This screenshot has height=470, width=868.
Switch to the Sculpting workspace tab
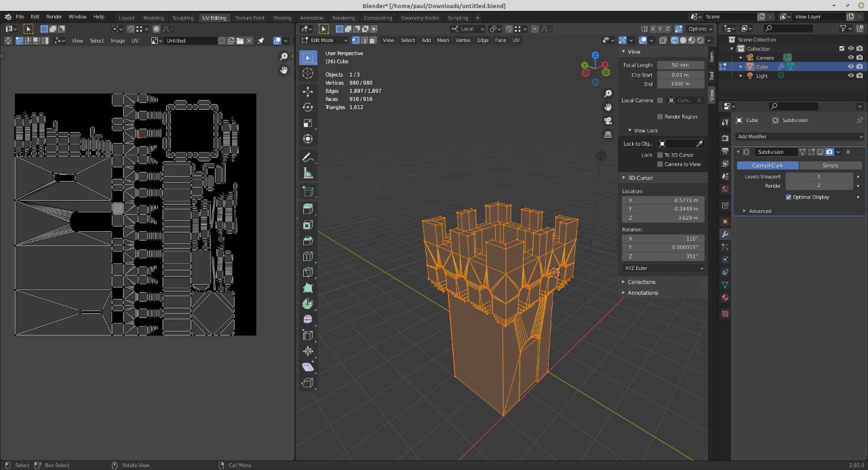click(183, 18)
